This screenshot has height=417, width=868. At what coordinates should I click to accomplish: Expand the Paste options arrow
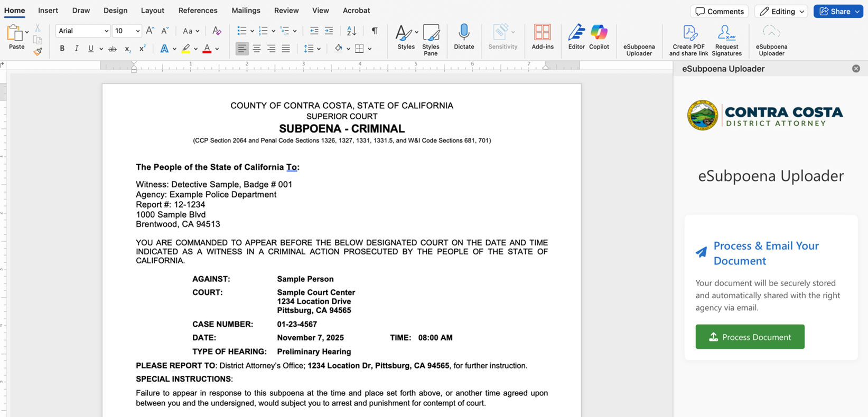tap(27, 32)
